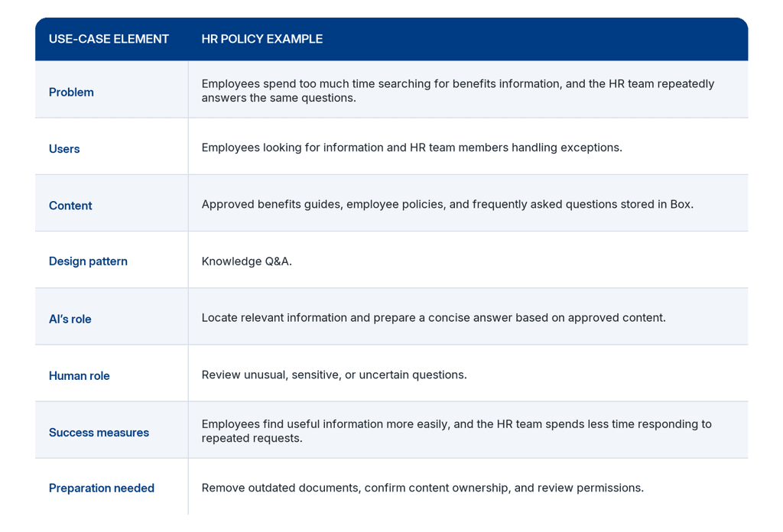Click the Knowledge Q&A. cell text
This screenshot has height=532, width=783.
[x=247, y=261]
